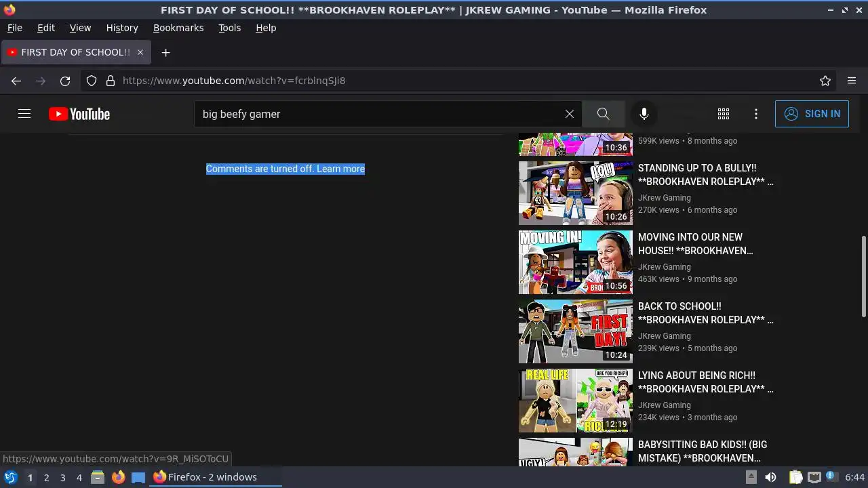Image resolution: width=868 pixels, height=488 pixels.
Task: Click JKrew Gaming under LYING ABOUT BEING RICH
Action: (665, 405)
